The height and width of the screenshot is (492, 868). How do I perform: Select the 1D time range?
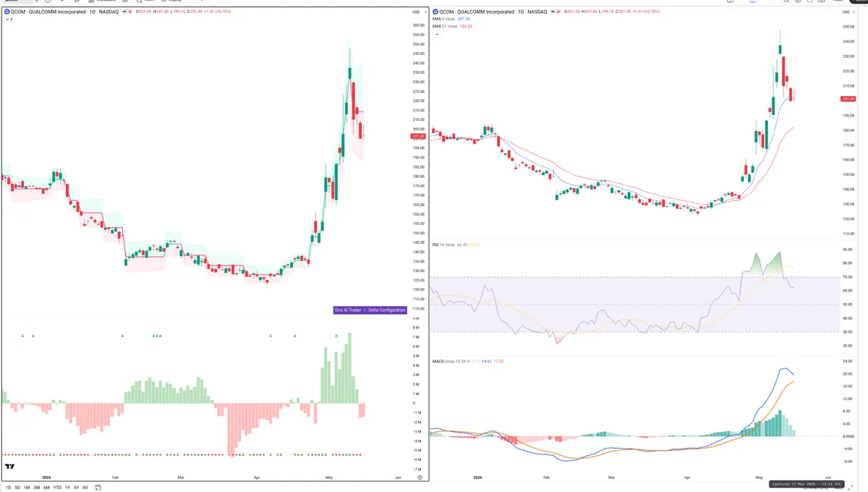click(x=8, y=488)
